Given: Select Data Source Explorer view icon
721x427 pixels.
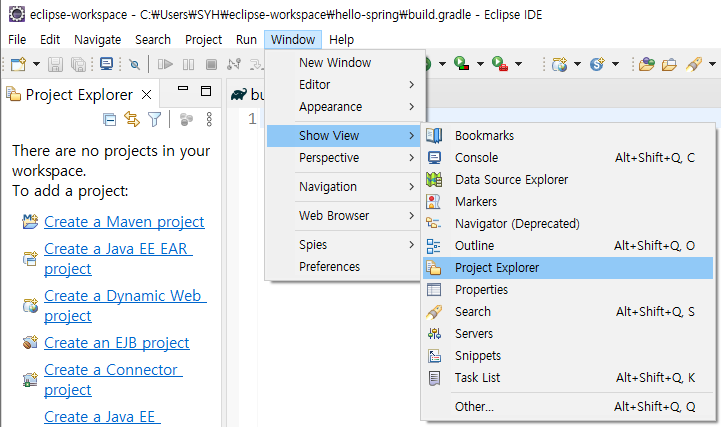Looking at the screenshot, I should coord(434,179).
